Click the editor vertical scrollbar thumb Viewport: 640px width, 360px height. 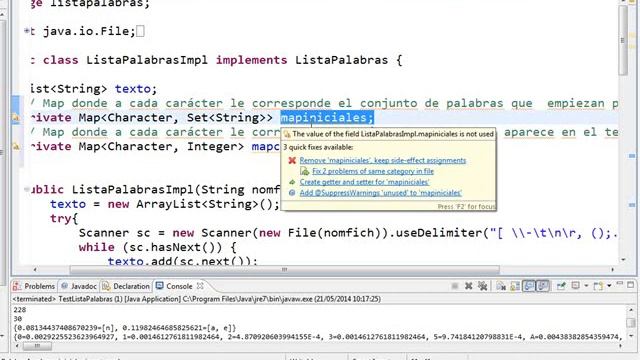tap(623, 40)
